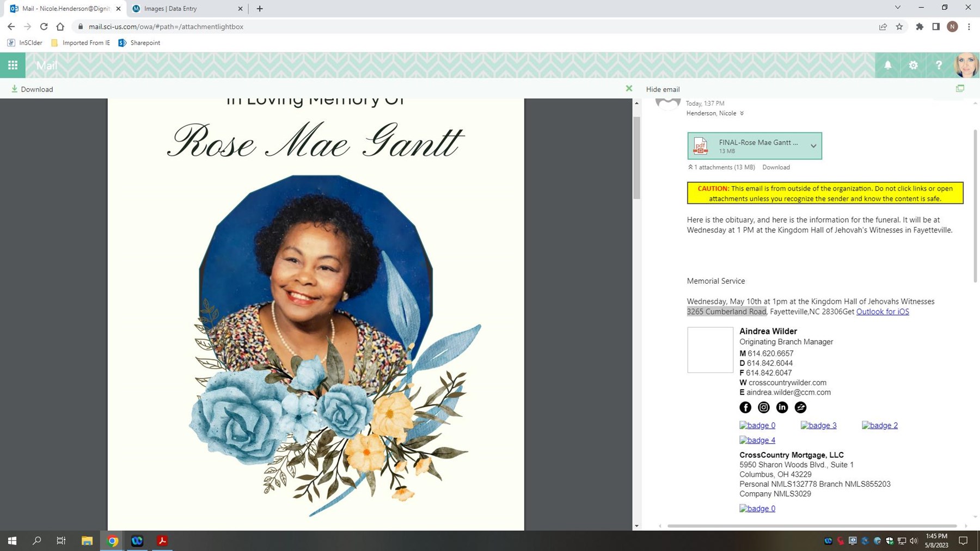Viewport: 980px width, 551px height.
Task: Switch to the Images | Data Entry tab
Action: point(185,9)
